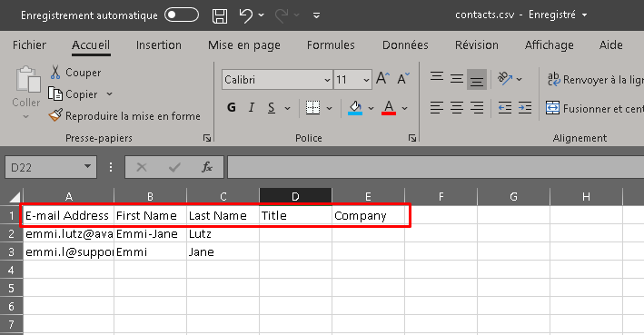Click Renvoyer à la ligne wrap text
This screenshot has height=335, width=644.
point(595,80)
